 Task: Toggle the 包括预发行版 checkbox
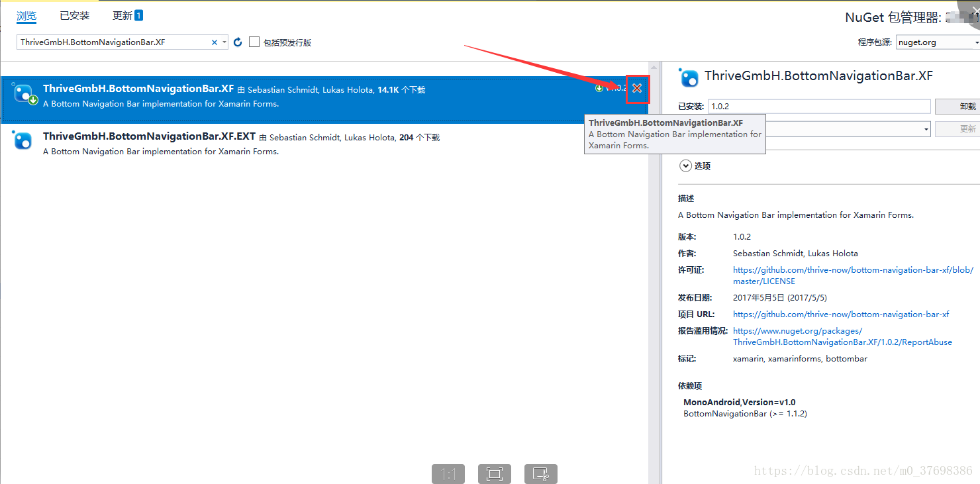[254, 42]
